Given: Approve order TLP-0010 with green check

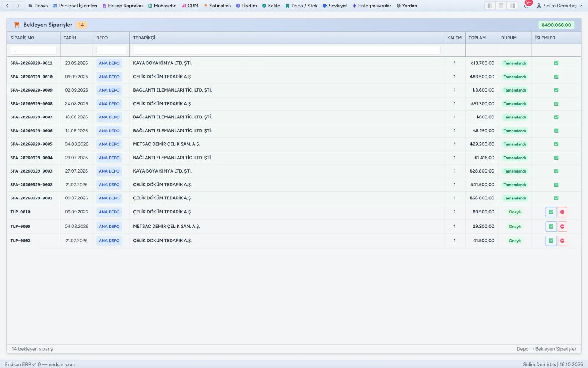Looking at the screenshot, I should point(551,212).
